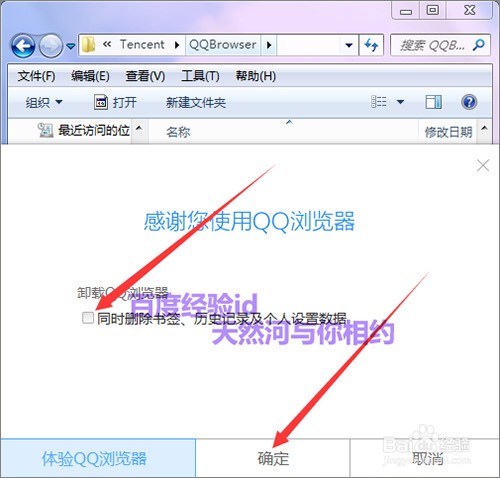
Task: Expand the double-chevron breadcrumb overflow
Action: point(107,44)
